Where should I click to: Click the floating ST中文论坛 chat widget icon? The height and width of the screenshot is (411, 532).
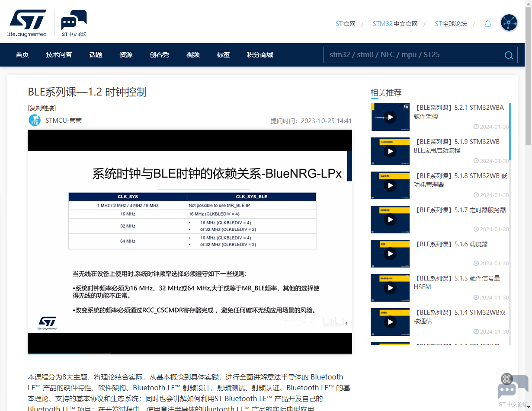[x=513, y=389]
